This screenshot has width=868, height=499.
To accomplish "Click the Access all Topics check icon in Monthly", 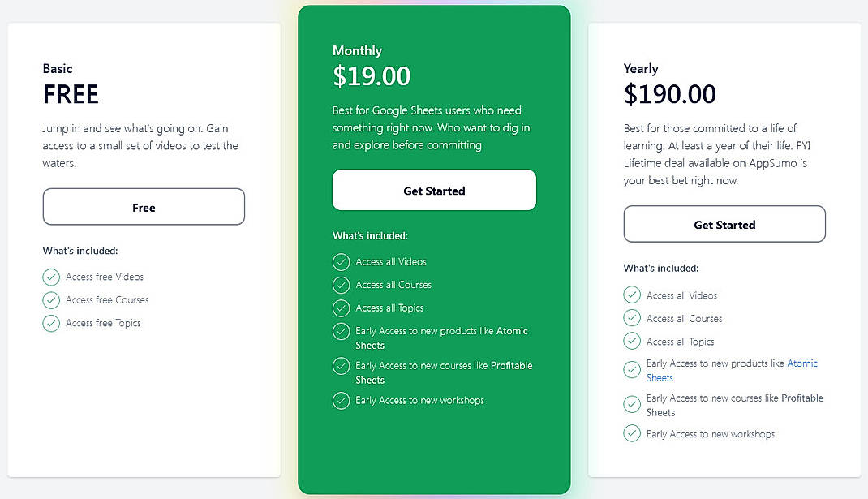I will [x=342, y=308].
